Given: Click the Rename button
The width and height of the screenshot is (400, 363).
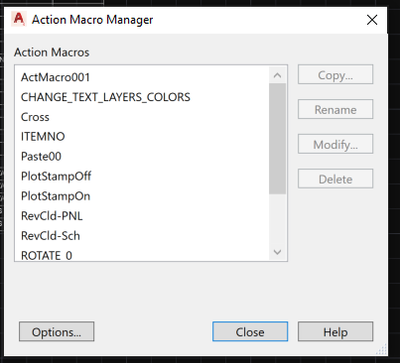Looking at the screenshot, I should pos(335,109).
